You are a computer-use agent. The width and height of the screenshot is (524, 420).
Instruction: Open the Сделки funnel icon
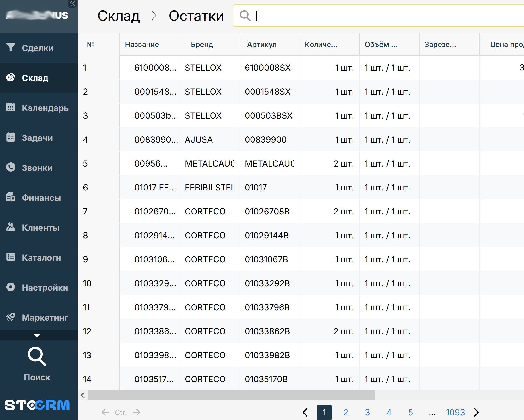11,47
